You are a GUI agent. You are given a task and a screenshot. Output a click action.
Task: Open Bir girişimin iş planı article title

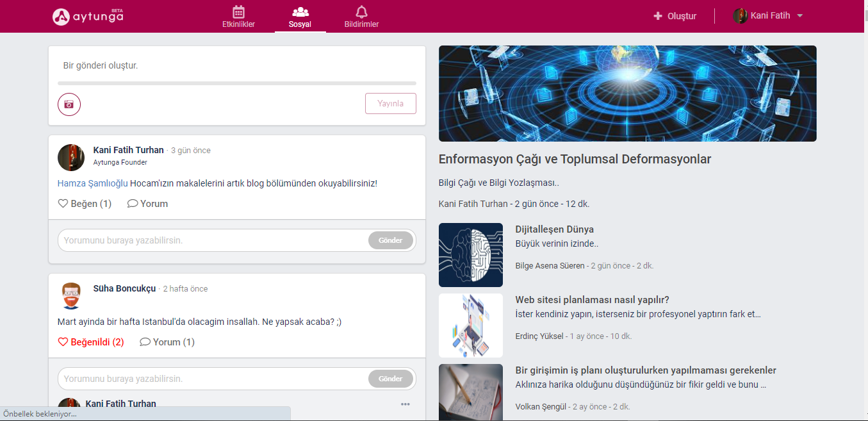[x=646, y=370]
